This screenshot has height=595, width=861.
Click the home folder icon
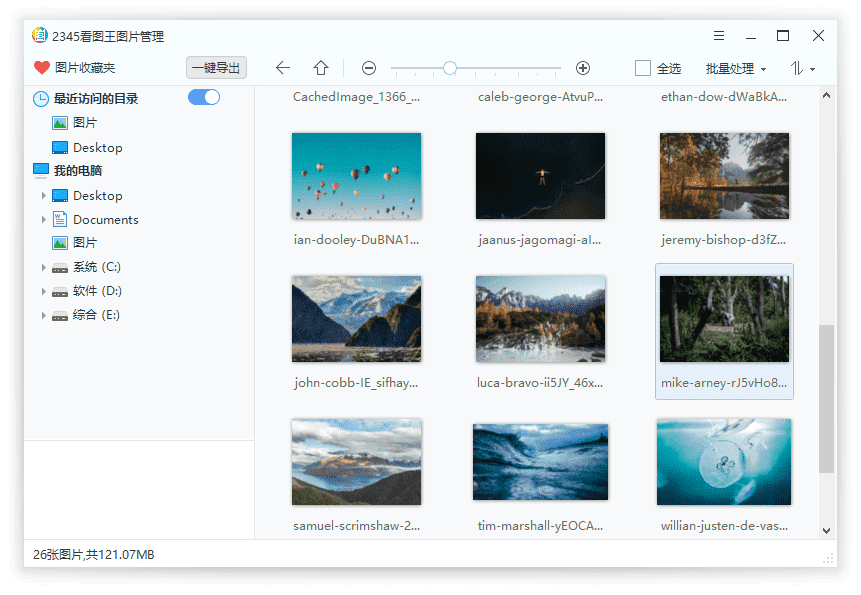321,68
